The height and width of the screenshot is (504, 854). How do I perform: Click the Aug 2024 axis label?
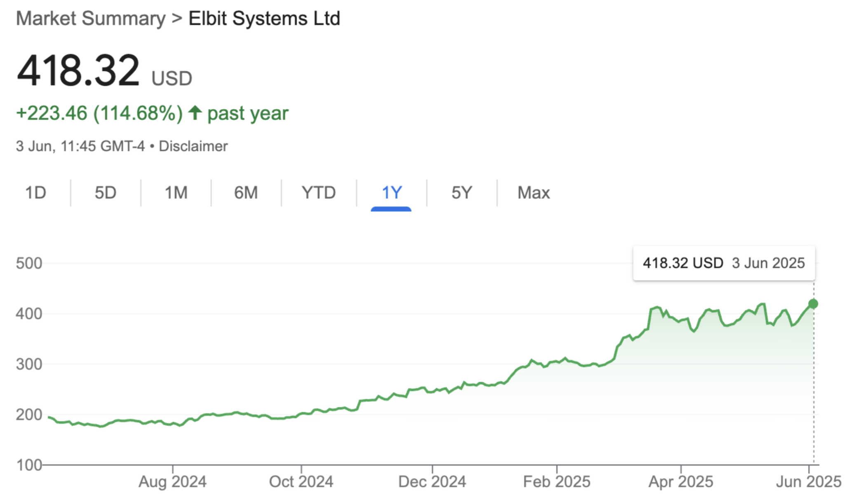[x=172, y=481]
